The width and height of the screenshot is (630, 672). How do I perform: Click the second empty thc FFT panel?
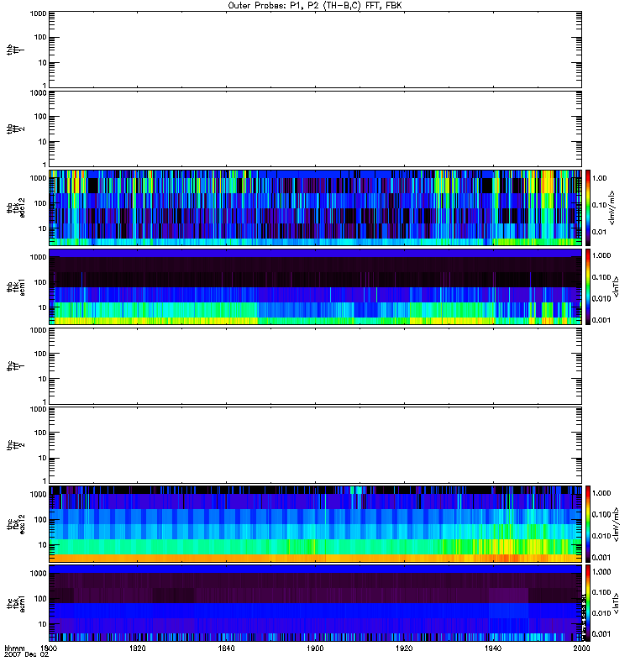point(315,444)
